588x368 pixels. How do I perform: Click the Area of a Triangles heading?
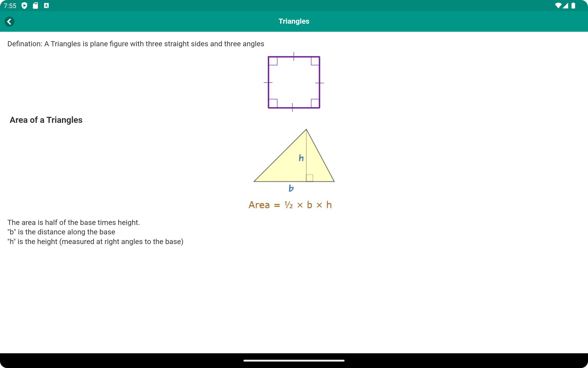[46, 120]
